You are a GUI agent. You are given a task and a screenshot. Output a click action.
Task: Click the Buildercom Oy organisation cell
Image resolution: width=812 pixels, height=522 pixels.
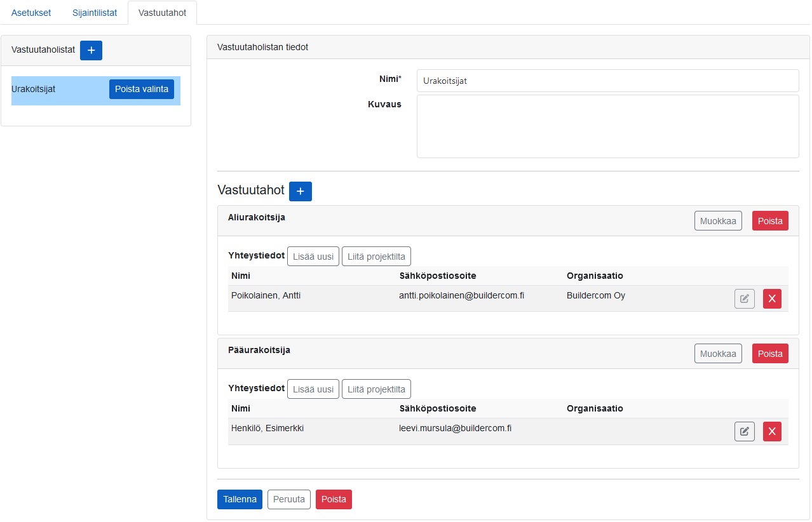596,295
